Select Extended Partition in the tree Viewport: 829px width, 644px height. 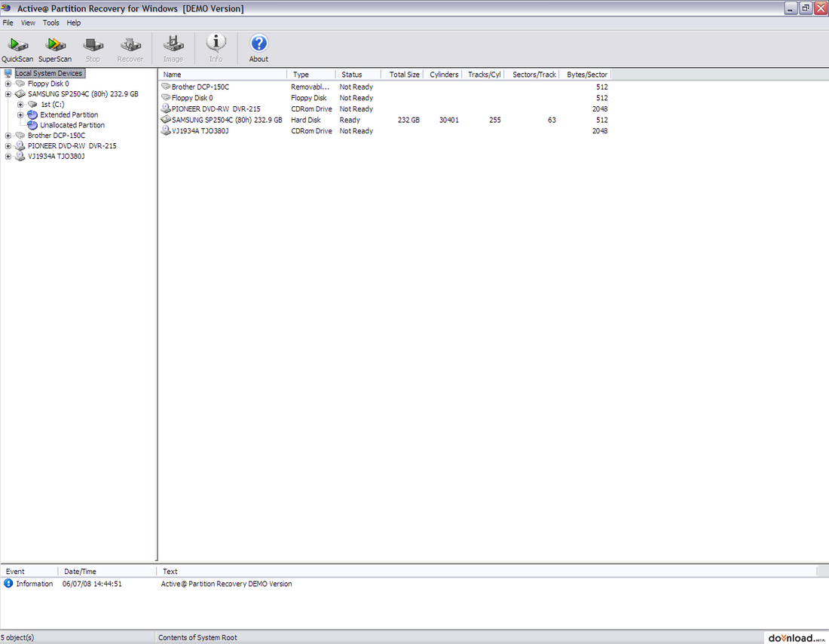(69, 114)
